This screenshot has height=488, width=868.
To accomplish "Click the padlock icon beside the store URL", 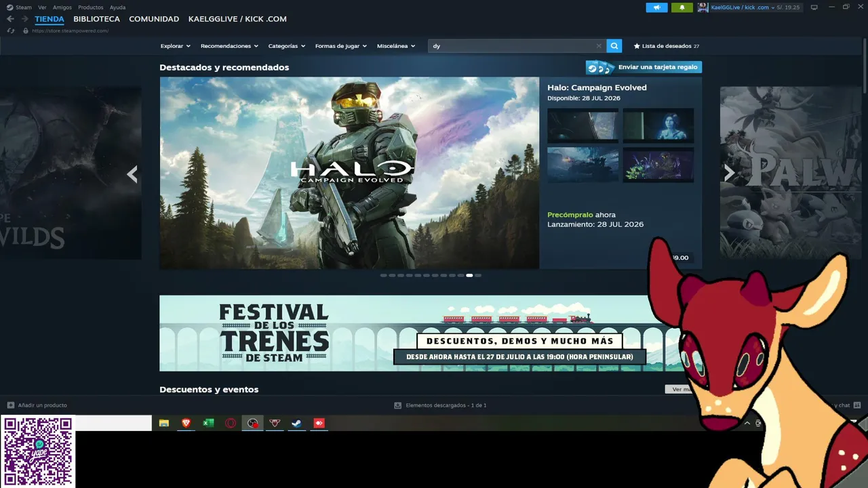I will [26, 30].
